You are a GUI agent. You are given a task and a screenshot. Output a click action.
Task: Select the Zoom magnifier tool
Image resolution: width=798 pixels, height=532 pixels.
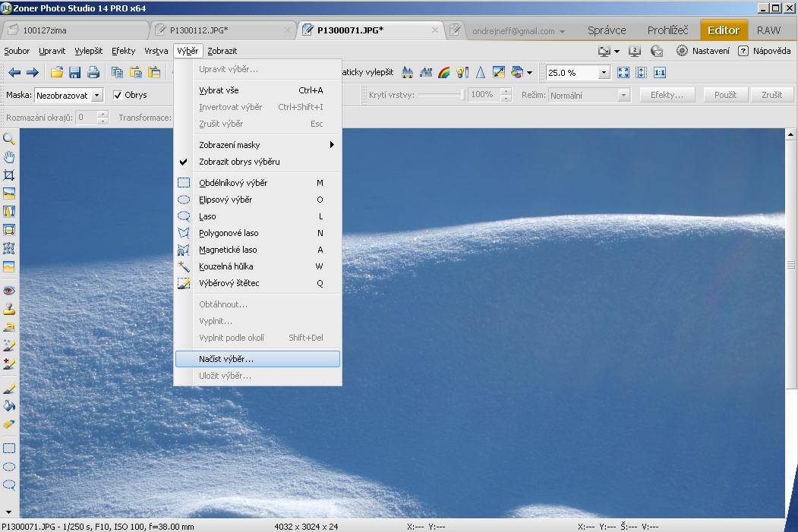click(9, 139)
